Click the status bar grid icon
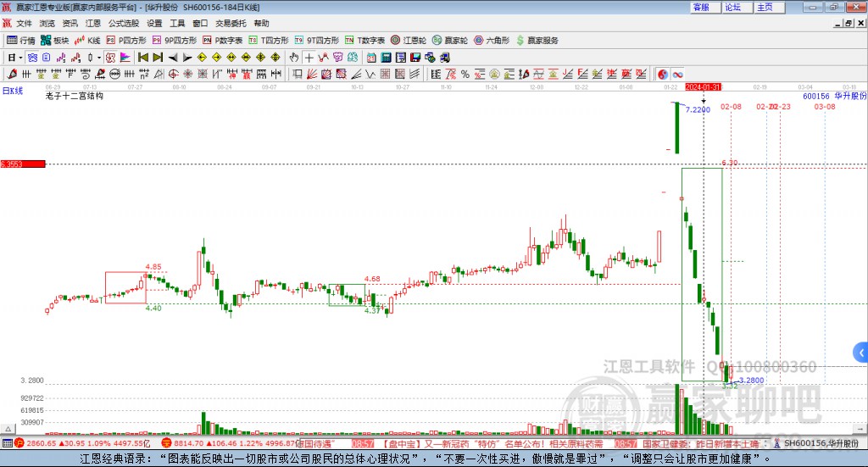This screenshot has width=868, height=467. click(x=7, y=443)
